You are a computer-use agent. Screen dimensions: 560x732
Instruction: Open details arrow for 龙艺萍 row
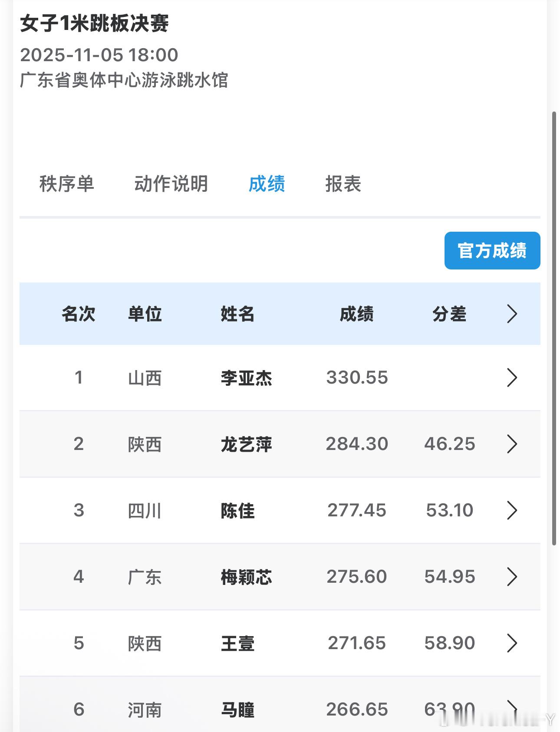512,444
